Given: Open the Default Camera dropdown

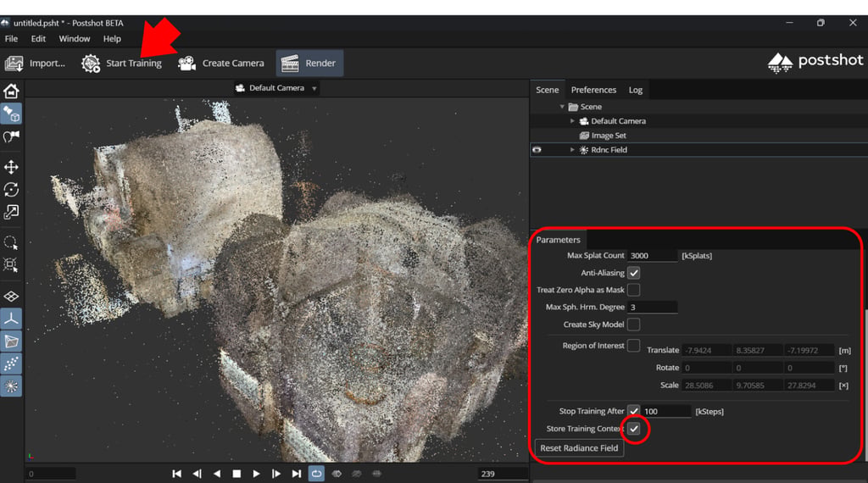Looking at the screenshot, I should (x=277, y=88).
